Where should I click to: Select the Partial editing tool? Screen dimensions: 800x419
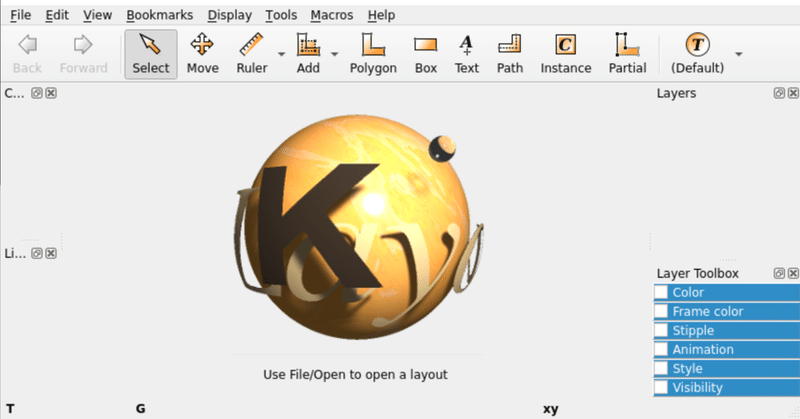click(627, 54)
